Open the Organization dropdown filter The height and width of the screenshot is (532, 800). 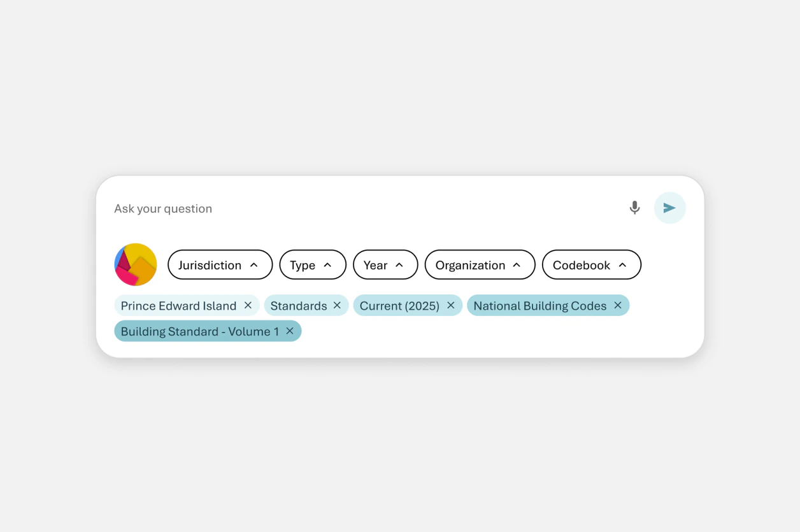click(x=480, y=264)
